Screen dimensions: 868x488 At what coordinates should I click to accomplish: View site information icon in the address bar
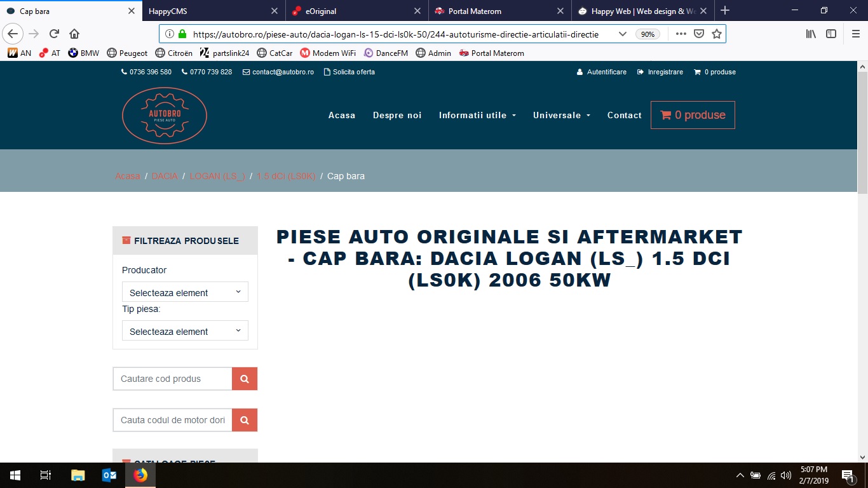[x=170, y=34]
